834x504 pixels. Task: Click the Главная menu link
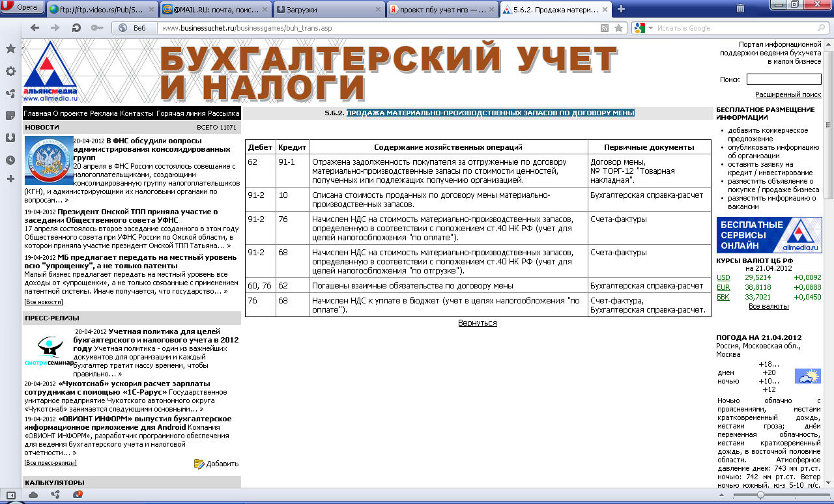click(37, 113)
